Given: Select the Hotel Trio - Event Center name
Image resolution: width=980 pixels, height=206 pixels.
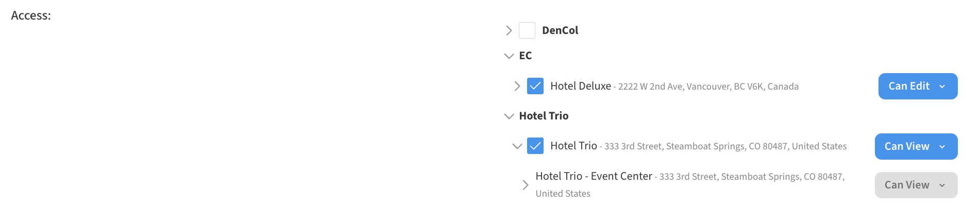Looking at the screenshot, I should coord(594,176).
